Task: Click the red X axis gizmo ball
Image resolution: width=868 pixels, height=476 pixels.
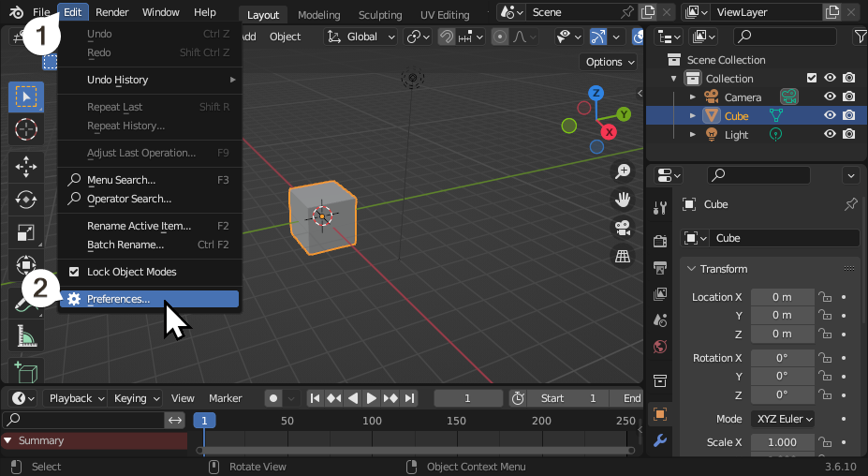Action: 610,132
